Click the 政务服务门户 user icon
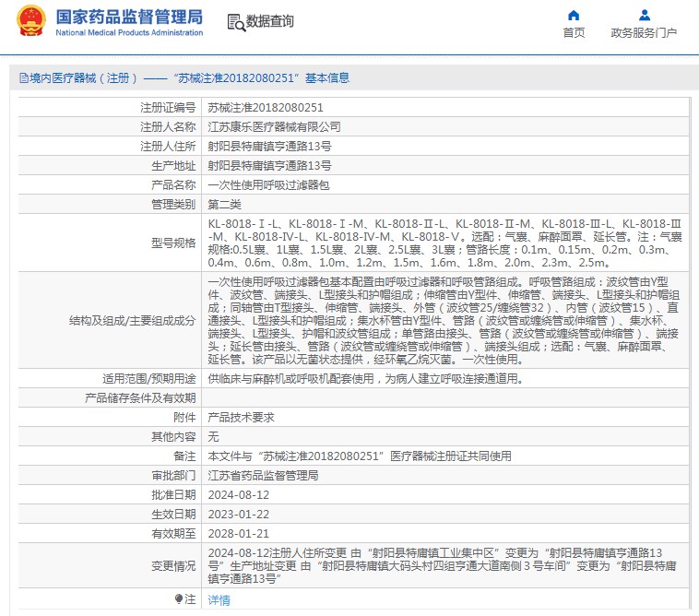 pos(645,16)
